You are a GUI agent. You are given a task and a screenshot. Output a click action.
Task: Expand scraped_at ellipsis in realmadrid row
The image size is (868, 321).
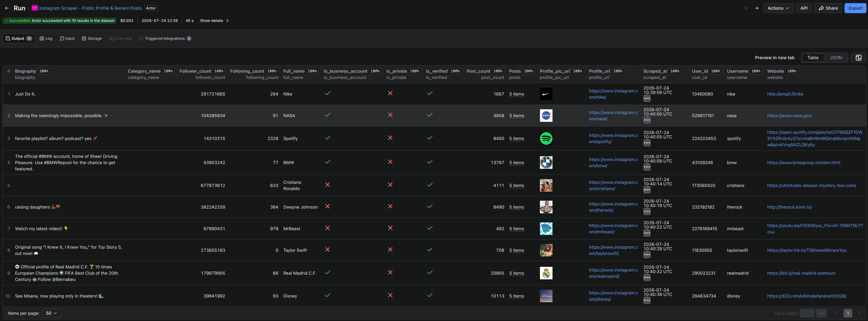(x=647, y=278)
